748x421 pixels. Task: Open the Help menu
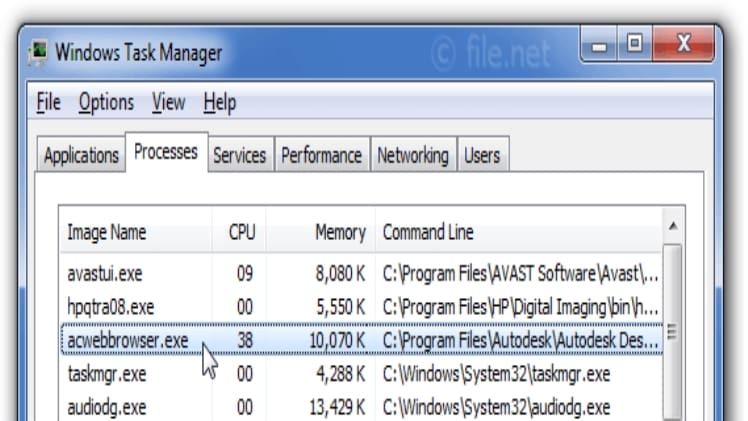pyautogui.click(x=219, y=102)
